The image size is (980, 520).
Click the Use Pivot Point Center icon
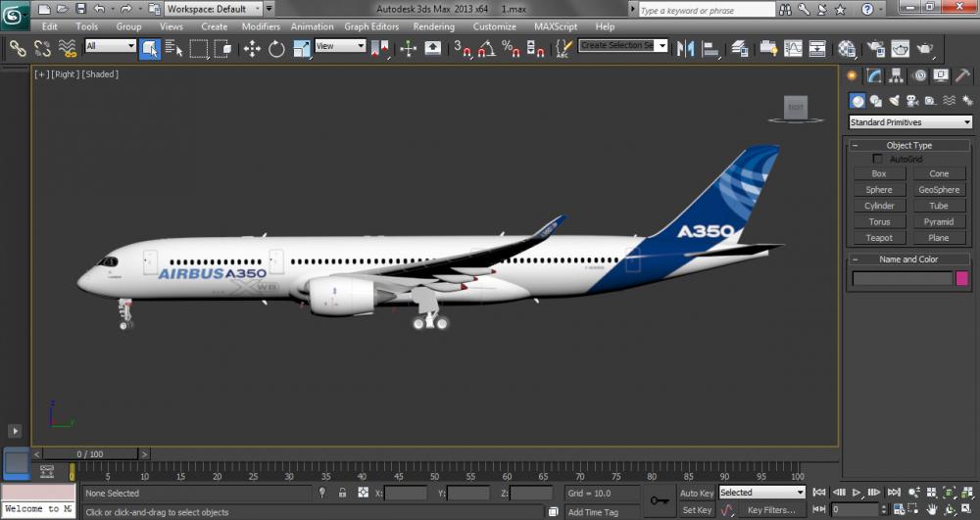[379, 48]
